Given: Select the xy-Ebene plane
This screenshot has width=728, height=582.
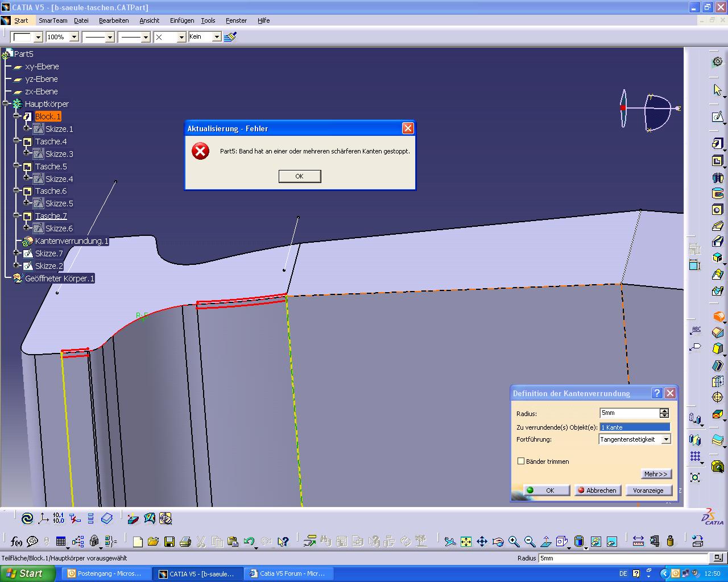Looking at the screenshot, I should pyautogui.click(x=42, y=66).
